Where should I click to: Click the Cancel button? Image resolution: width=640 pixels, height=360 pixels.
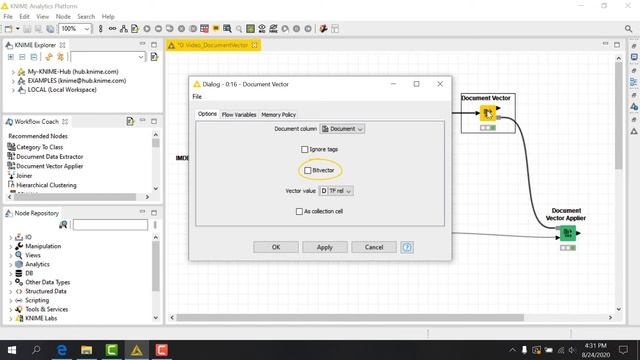[373, 247]
